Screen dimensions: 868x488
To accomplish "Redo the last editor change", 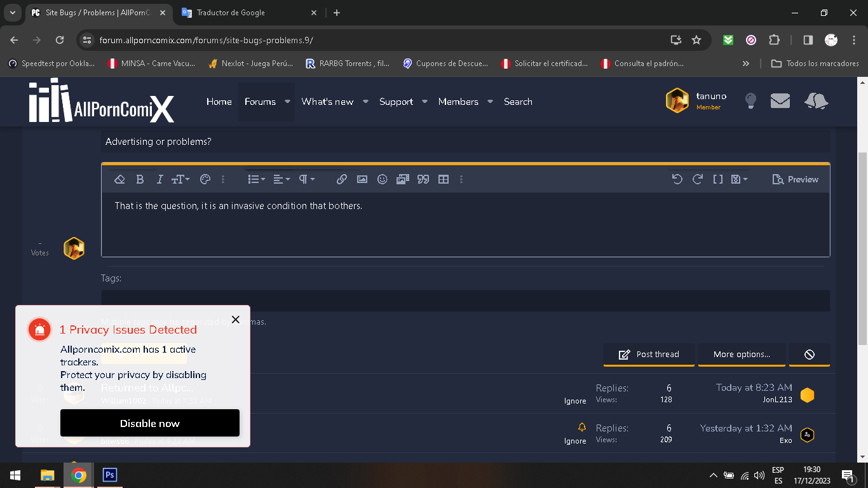I will coord(697,180).
